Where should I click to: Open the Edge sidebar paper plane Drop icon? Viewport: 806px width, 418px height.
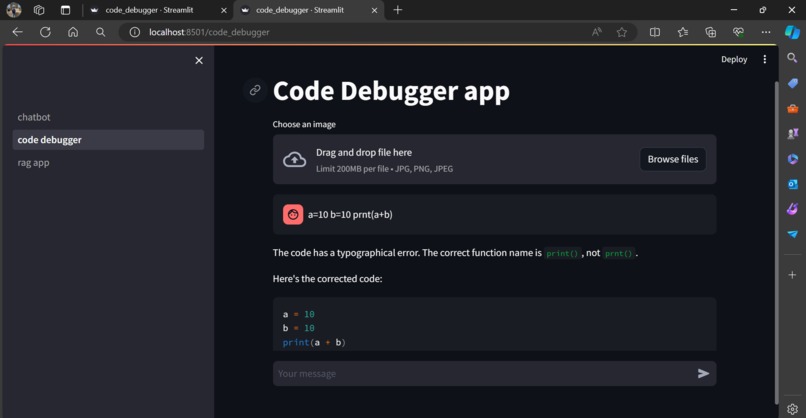point(792,234)
